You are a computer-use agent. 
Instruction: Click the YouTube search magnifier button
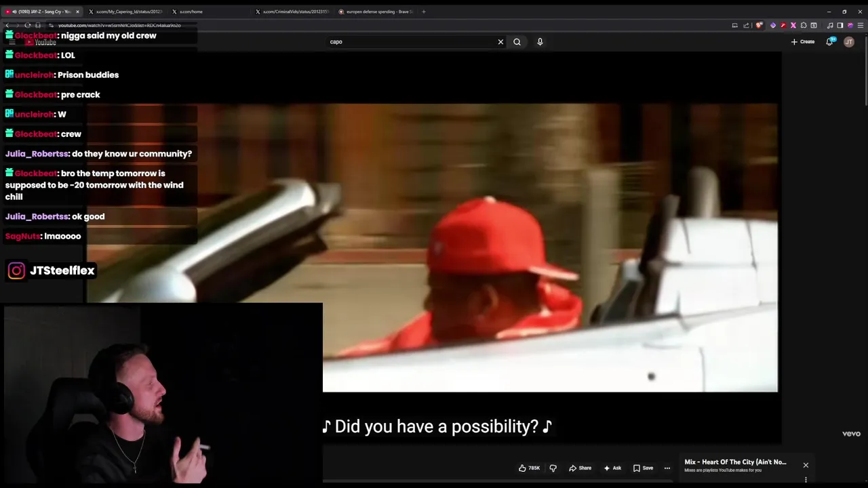517,41
